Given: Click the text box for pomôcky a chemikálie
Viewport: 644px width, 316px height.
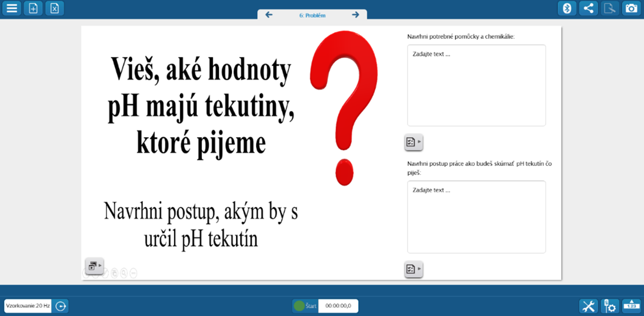Looking at the screenshot, I should coord(476,85).
